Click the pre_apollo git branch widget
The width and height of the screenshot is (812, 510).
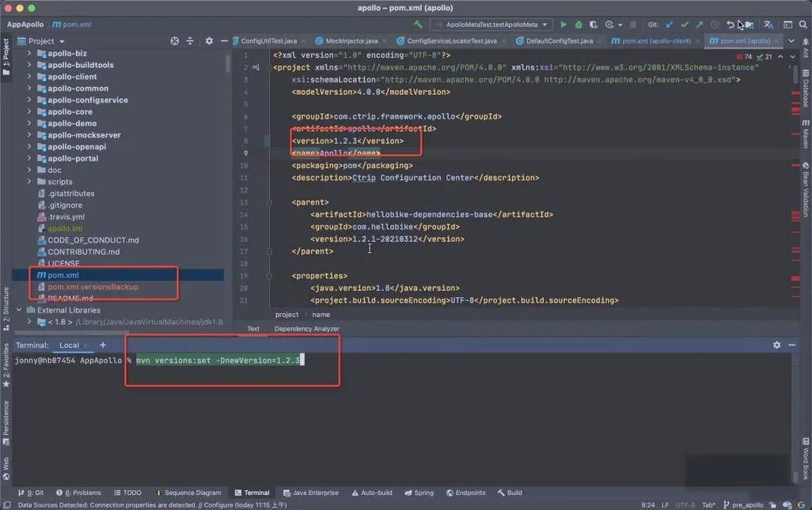743,504
